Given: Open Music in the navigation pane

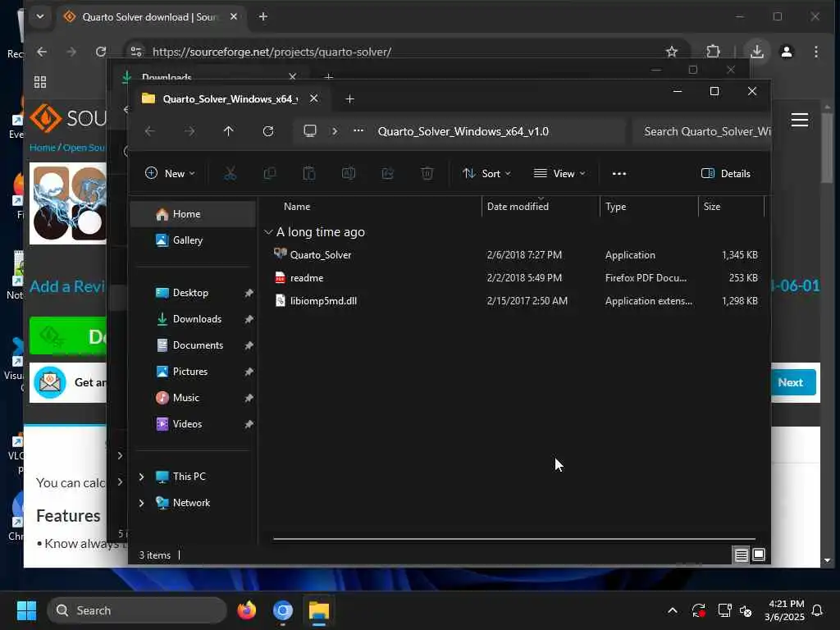Looking at the screenshot, I should click(x=193, y=398).
